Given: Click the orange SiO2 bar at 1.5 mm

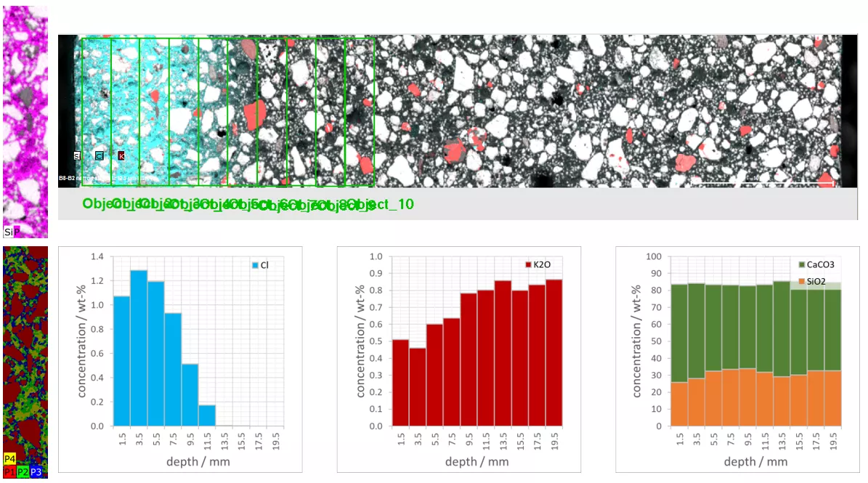Looking at the screenshot, I should [679, 404].
